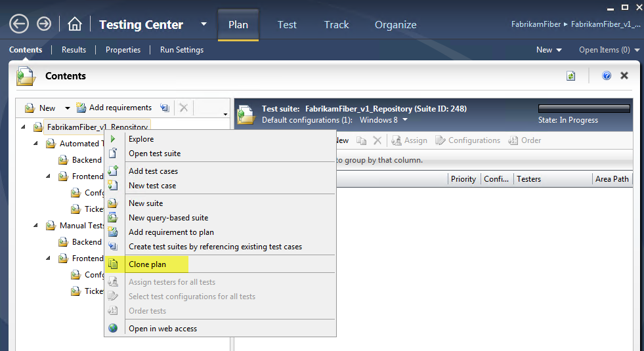644x351 pixels.
Task: Switch to the Test tab
Action: click(287, 25)
